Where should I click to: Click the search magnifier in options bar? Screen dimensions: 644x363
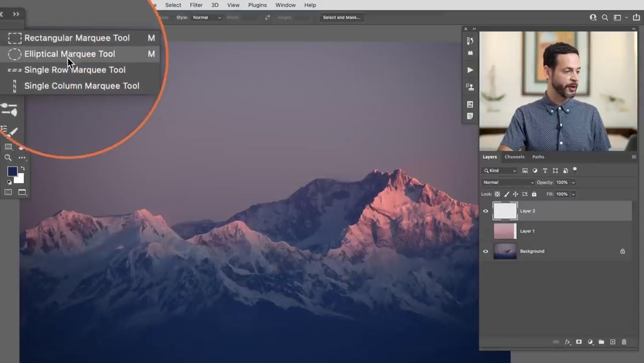(605, 17)
